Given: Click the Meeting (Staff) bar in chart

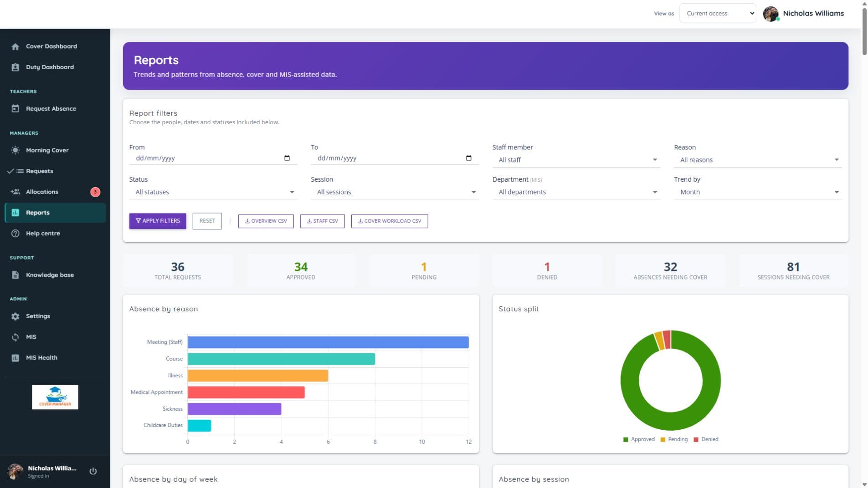Looking at the screenshot, I should (x=328, y=342).
